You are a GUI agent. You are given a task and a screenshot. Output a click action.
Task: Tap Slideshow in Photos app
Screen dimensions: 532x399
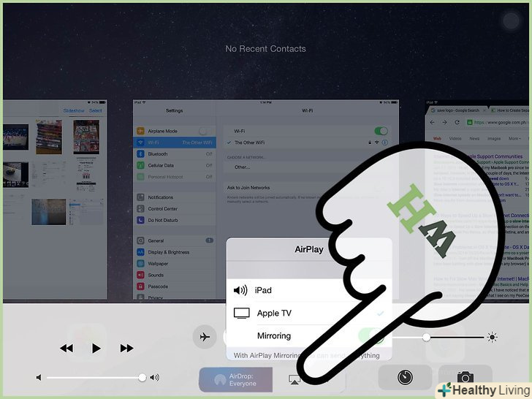point(74,111)
